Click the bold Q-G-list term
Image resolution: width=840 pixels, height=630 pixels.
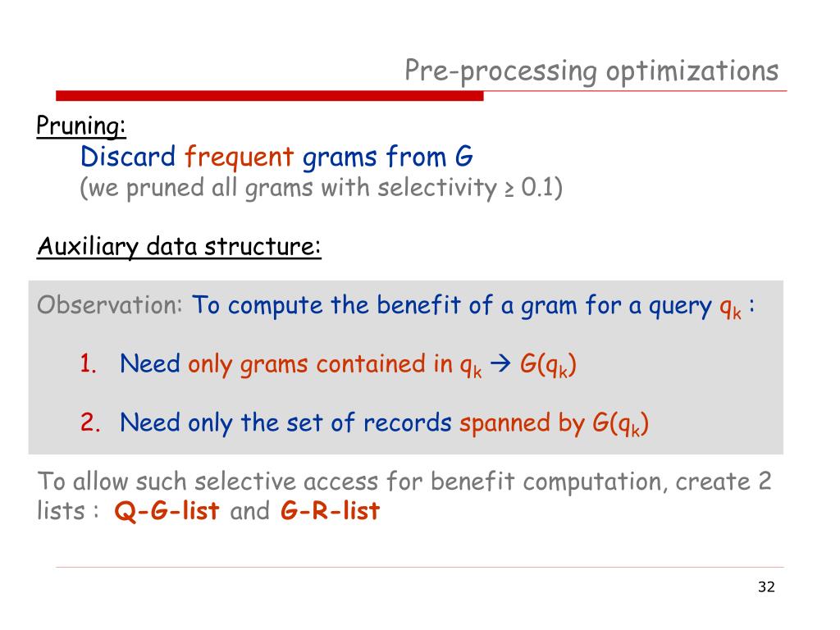pos(167,510)
